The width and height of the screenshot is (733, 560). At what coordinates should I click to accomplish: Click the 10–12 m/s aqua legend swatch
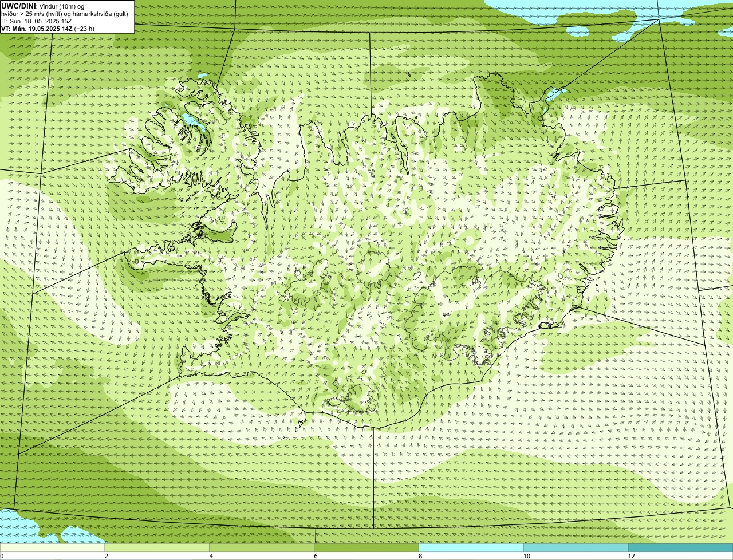coord(576,548)
